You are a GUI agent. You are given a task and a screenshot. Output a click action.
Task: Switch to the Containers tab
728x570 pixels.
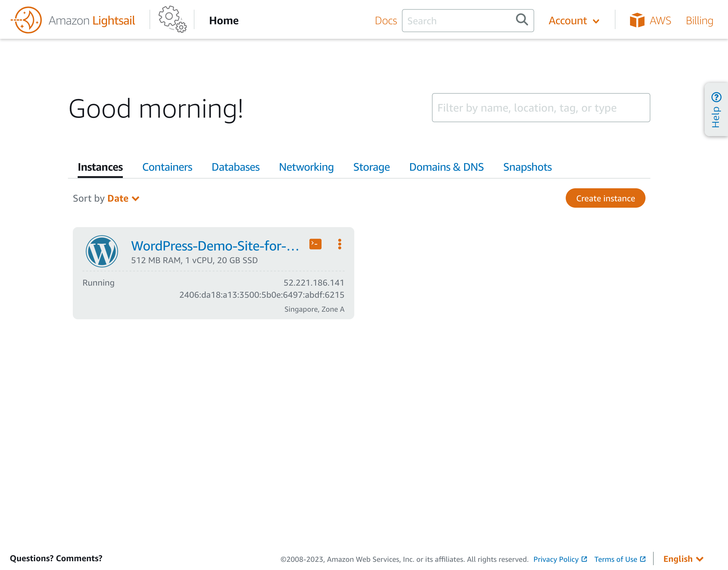click(167, 167)
